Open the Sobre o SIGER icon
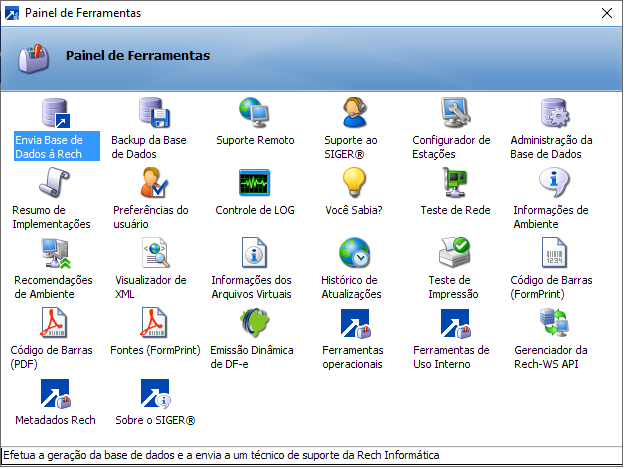 click(x=156, y=395)
